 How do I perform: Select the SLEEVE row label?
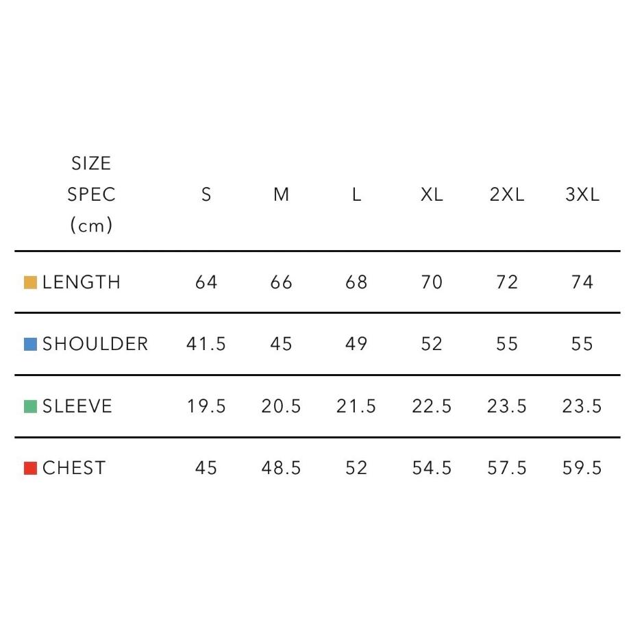77,406
